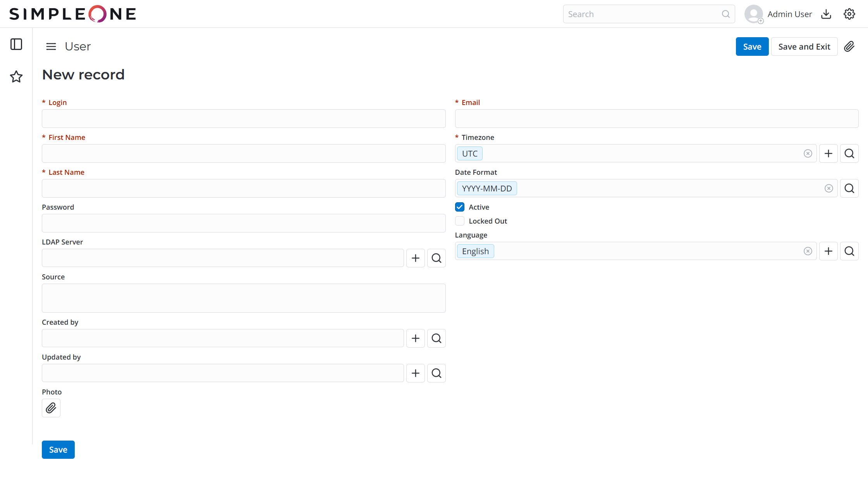Remove the English language tag
Image resolution: width=868 pixels, height=477 pixels.
pyautogui.click(x=808, y=251)
